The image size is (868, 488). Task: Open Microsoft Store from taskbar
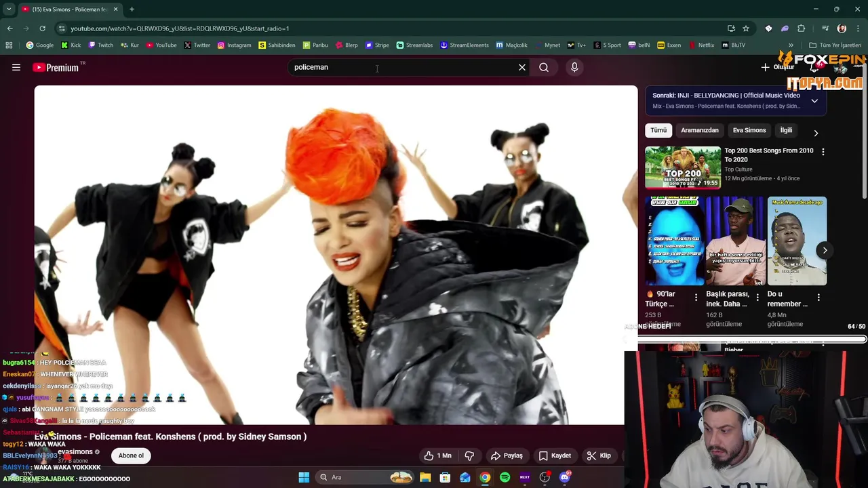(445, 477)
